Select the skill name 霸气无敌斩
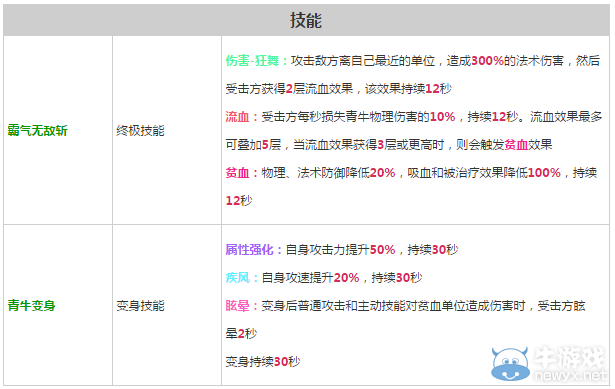Viewport: 615px width, 389px height. (37, 131)
